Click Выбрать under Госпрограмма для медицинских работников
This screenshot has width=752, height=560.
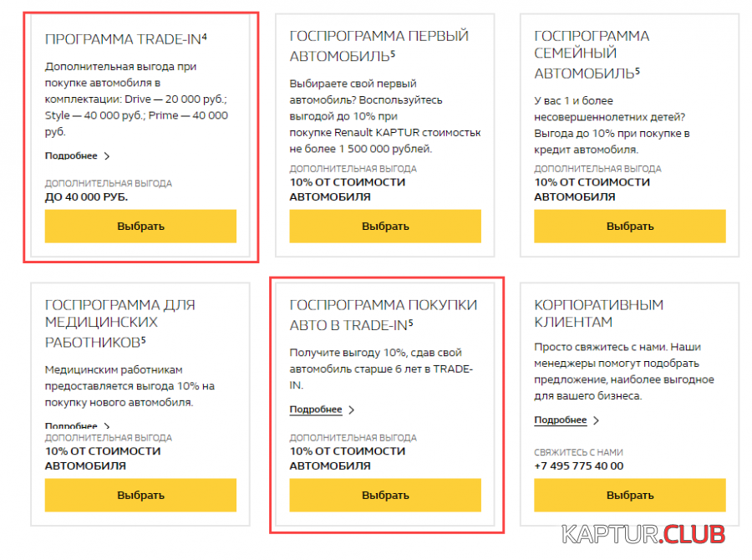140,495
